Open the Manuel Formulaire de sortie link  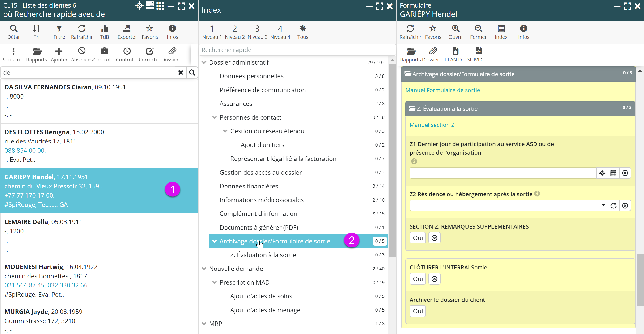442,90
